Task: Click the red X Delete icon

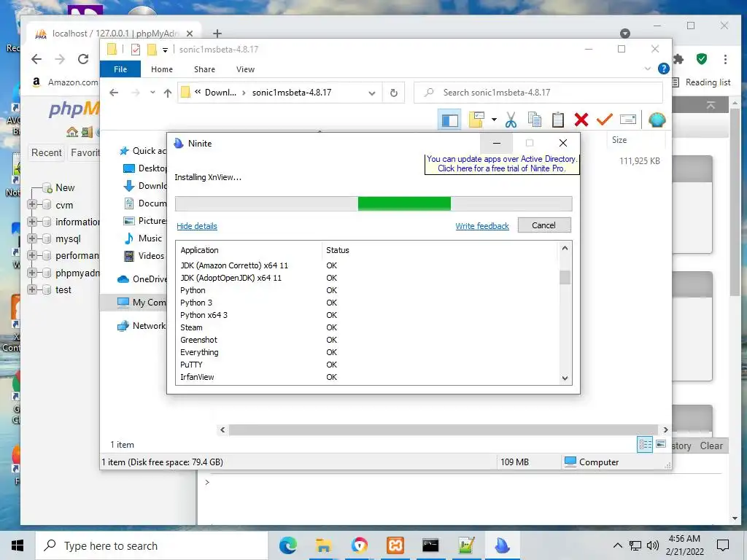Action: click(581, 120)
